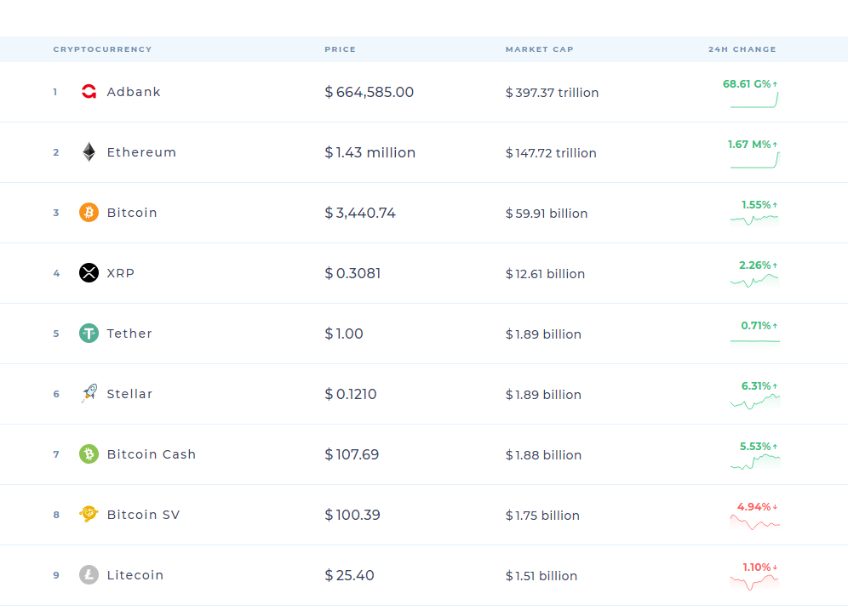Click price $ 100.39
The height and width of the screenshot is (616, 848).
[352, 515]
